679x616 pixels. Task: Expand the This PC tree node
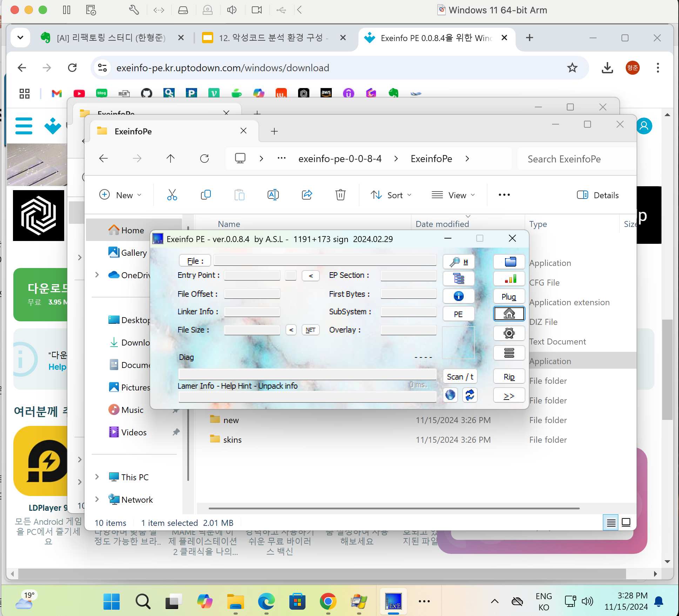[97, 477]
